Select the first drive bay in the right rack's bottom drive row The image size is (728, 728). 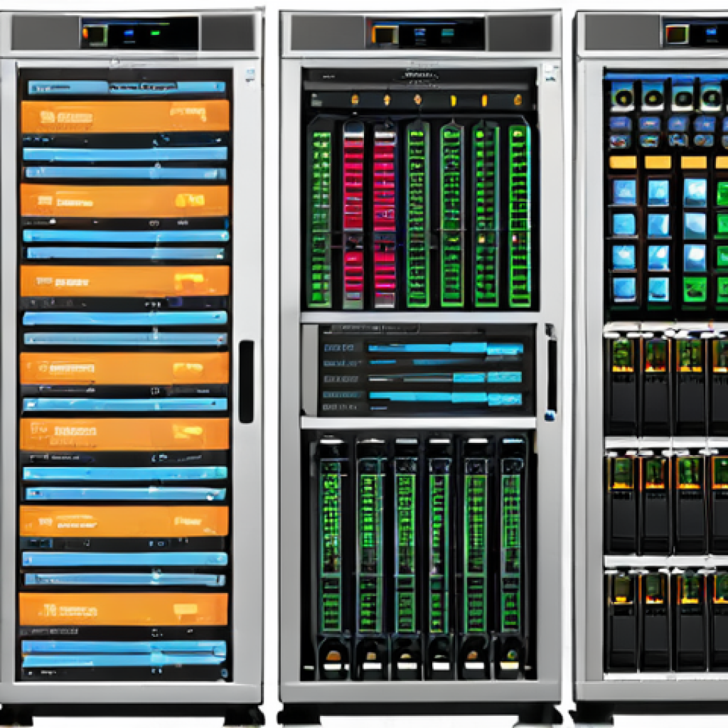pos(622,621)
